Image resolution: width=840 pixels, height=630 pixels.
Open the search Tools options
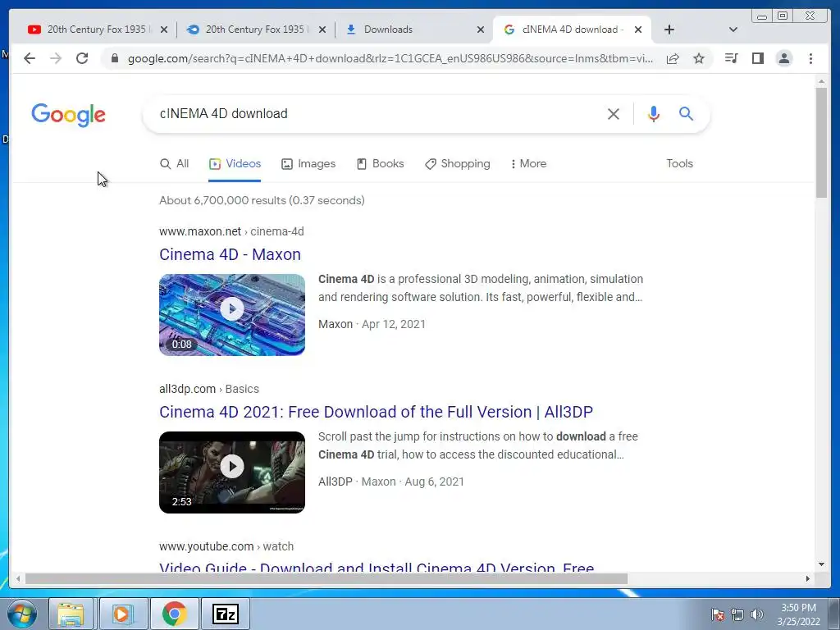679,164
